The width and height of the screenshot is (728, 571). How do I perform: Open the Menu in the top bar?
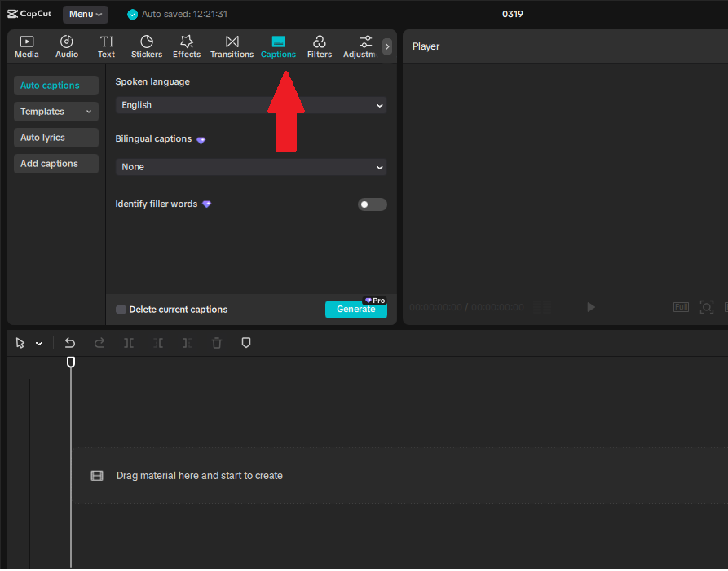85,14
